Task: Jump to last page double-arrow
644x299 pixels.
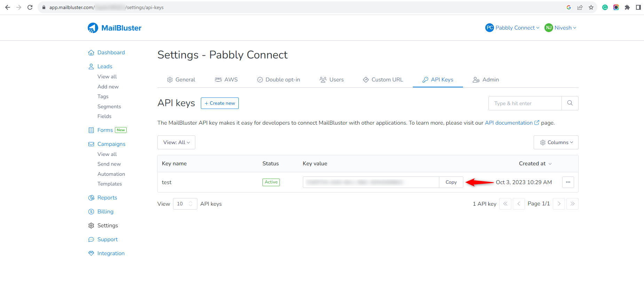Action: [x=572, y=204]
